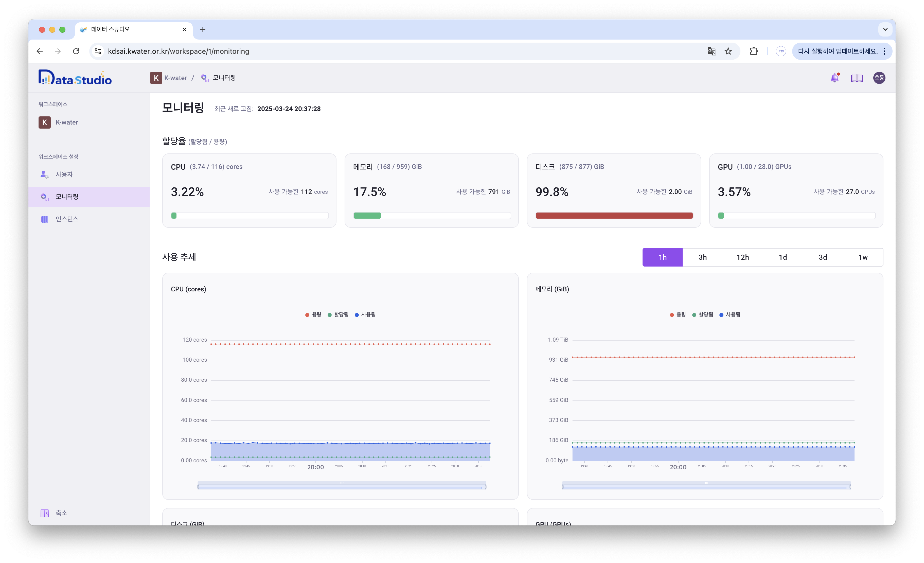This screenshot has width=924, height=563.
Task: Open 인스턴스 in the sidebar
Action: [67, 219]
